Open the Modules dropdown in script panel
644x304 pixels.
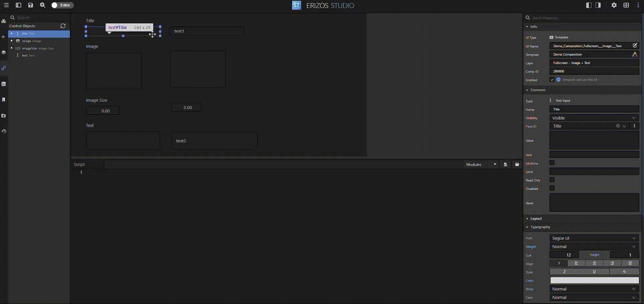pyautogui.click(x=481, y=164)
